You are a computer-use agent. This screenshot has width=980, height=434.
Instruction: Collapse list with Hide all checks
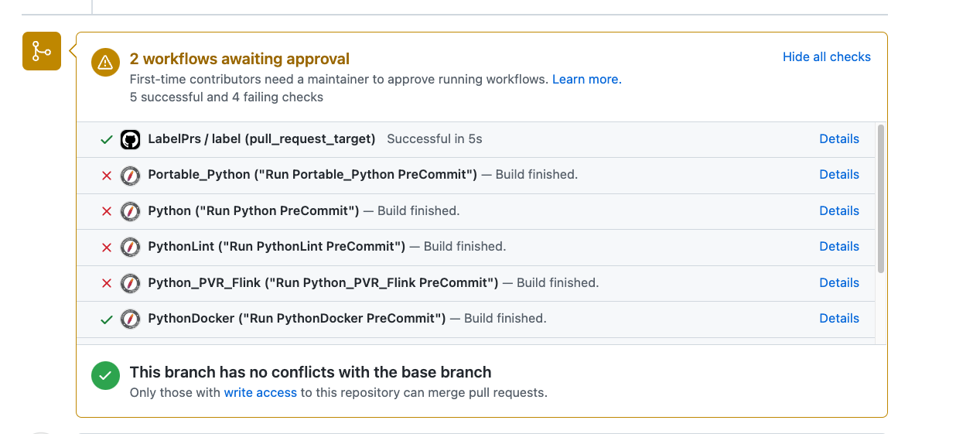tap(826, 56)
